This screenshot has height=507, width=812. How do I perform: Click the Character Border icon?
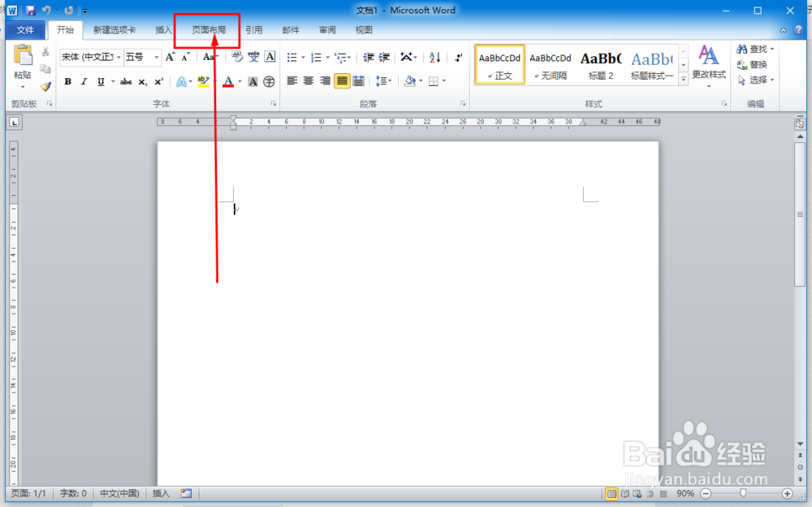[x=270, y=57]
